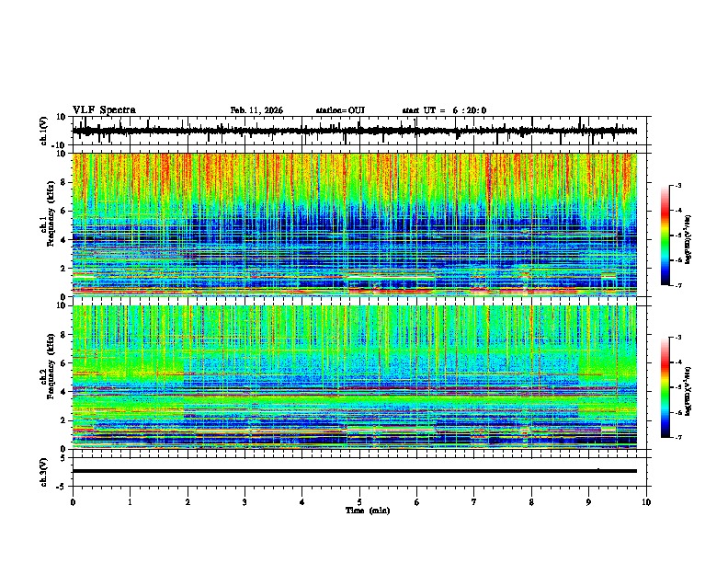Click the ch.1 spectrogram color scale bar
728x563 pixels.
665,236
